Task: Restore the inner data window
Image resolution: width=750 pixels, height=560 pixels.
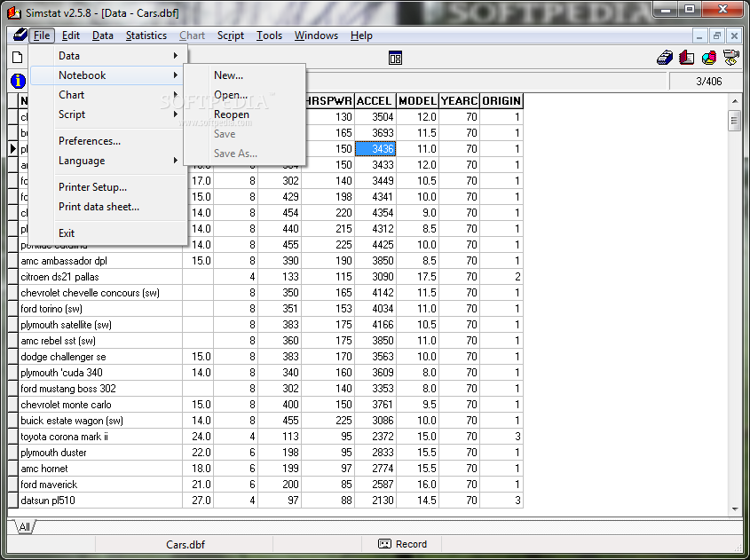Action: pyautogui.click(x=716, y=35)
